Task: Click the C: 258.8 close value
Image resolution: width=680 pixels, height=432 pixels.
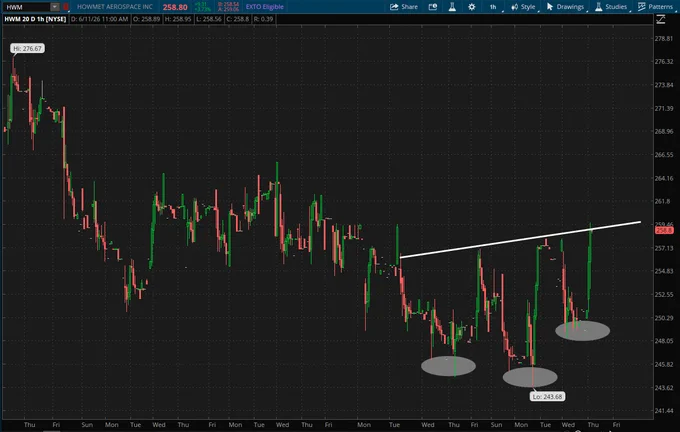Action: [238, 19]
